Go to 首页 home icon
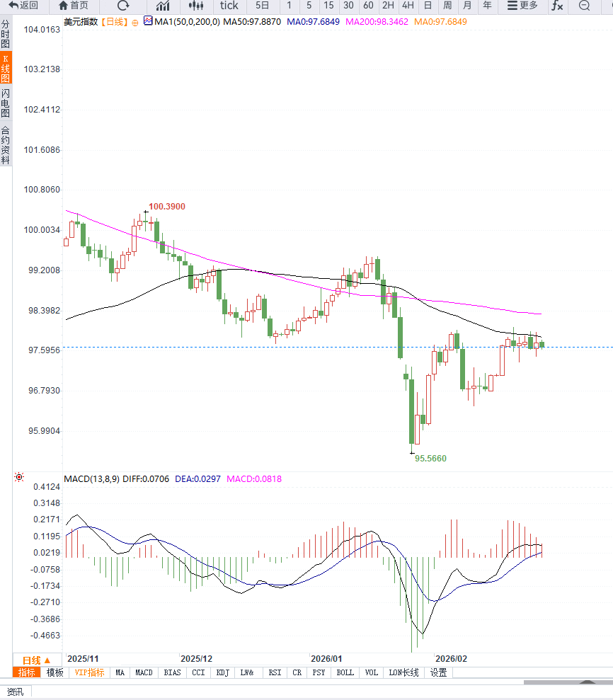 [74, 6]
